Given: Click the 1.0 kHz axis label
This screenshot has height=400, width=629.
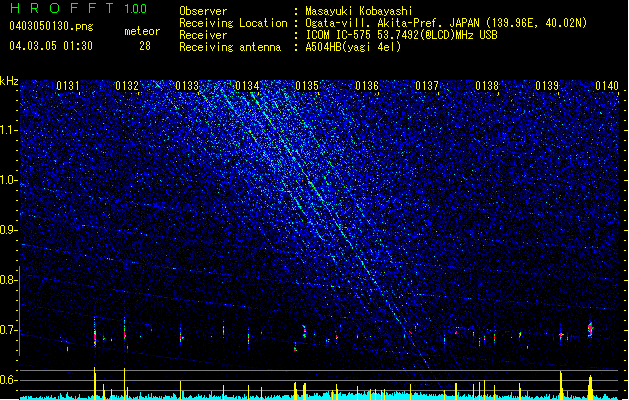Looking at the screenshot, I should (9, 180).
